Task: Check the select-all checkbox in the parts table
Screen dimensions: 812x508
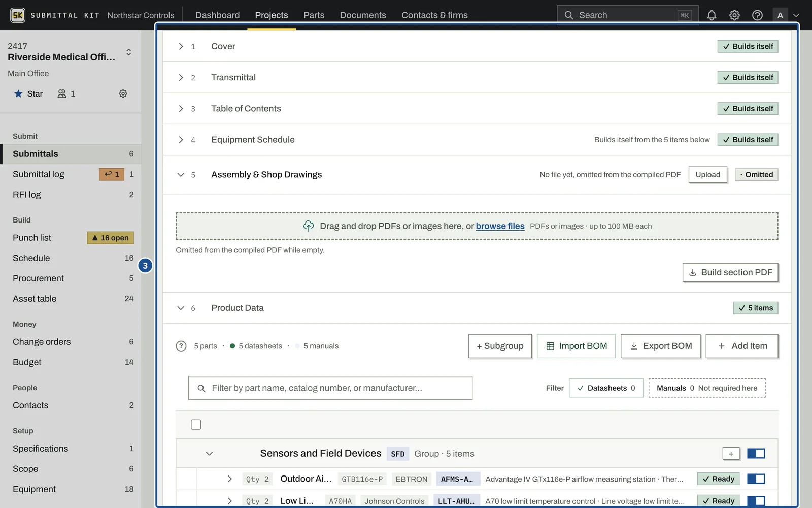Action: coord(196,424)
